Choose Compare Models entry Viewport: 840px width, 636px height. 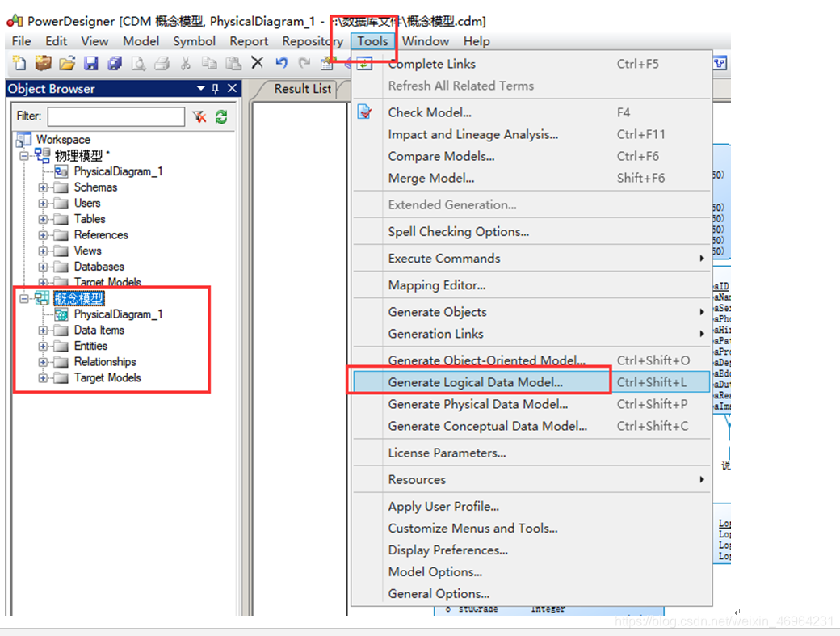pyautogui.click(x=531, y=157)
